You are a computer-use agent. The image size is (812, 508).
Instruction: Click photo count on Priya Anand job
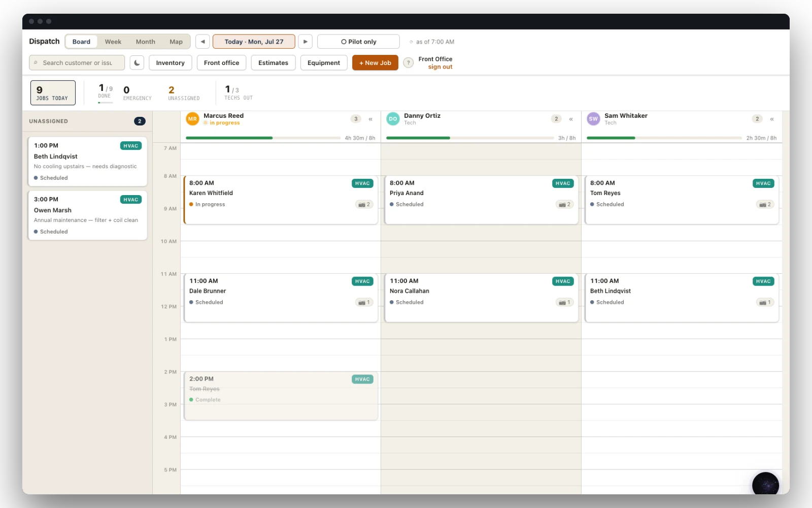pyautogui.click(x=565, y=204)
